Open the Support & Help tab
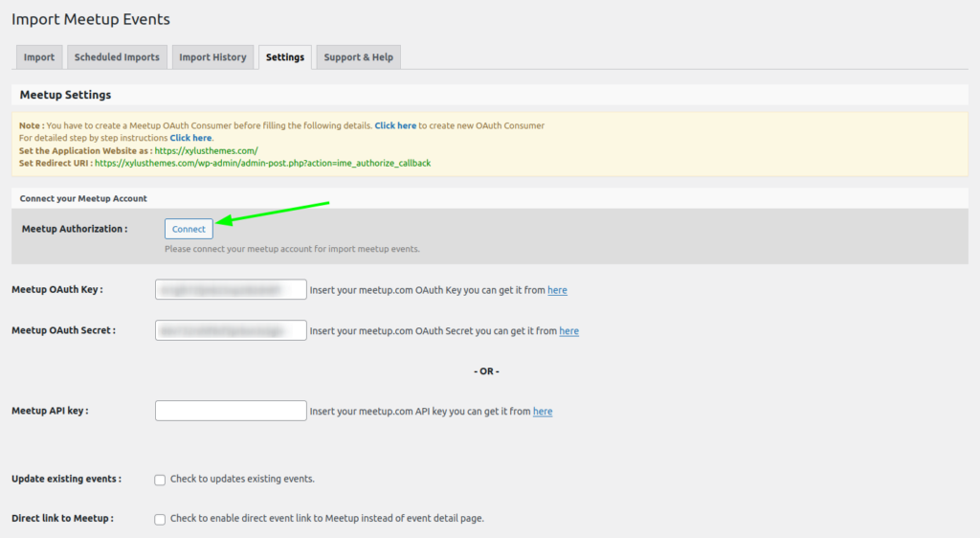980x538 pixels. [x=358, y=57]
